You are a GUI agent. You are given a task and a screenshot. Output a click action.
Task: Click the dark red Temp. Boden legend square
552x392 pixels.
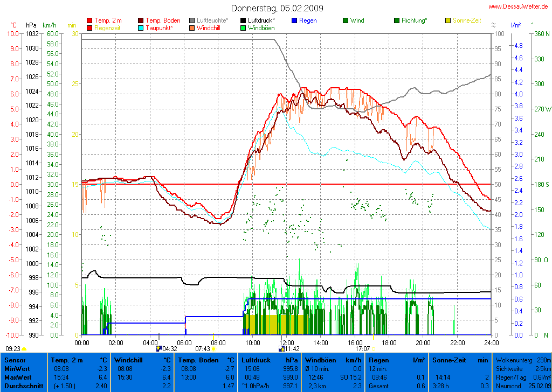pyautogui.click(x=141, y=20)
